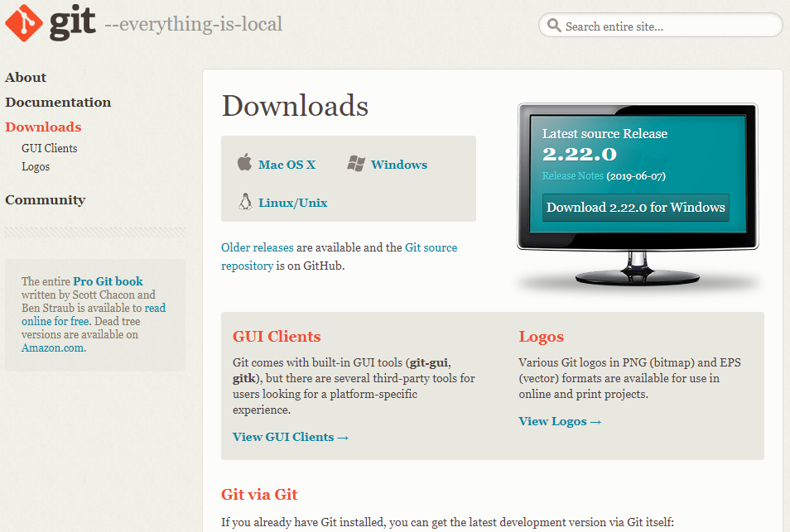
Task: Open the Pro Git book link
Action: (108, 281)
